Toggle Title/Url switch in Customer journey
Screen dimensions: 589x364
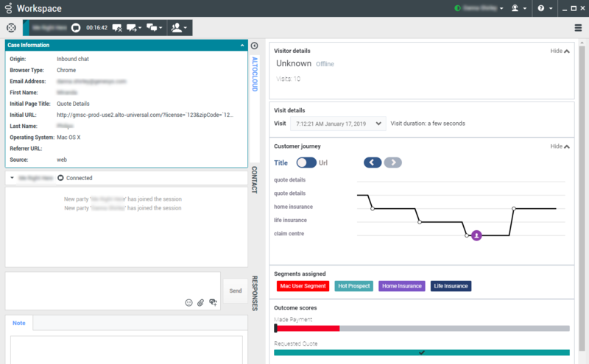(306, 163)
